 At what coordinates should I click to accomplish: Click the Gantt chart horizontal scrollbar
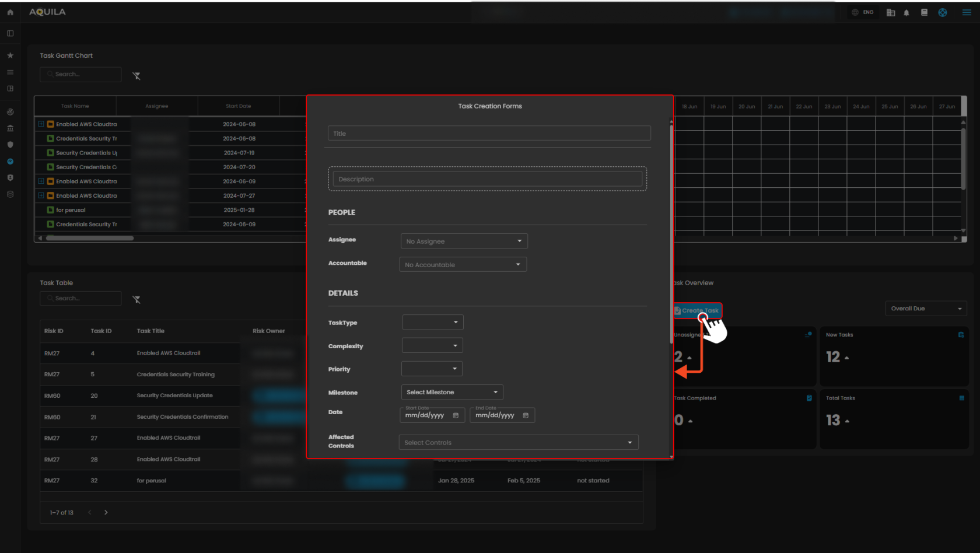pyautogui.click(x=90, y=238)
